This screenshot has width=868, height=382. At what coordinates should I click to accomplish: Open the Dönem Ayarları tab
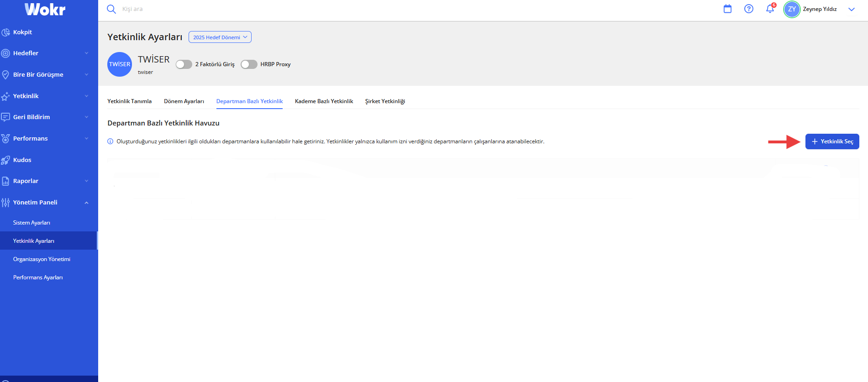point(184,101)
